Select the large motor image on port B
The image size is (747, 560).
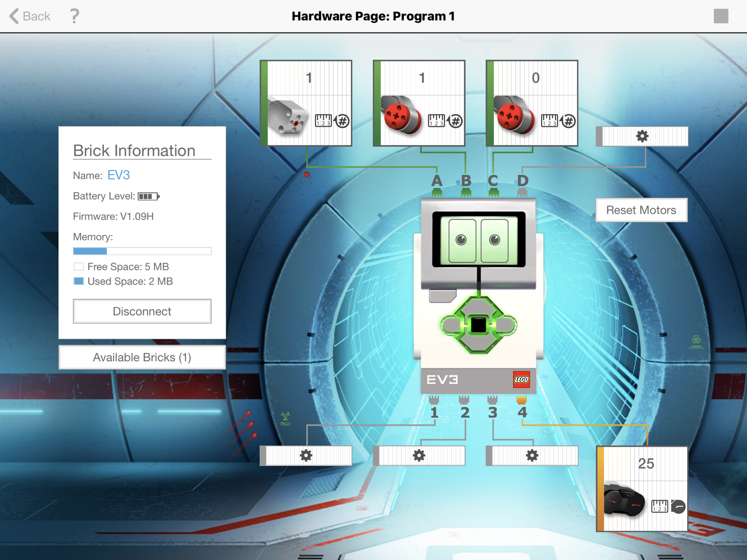pos(401,115)
